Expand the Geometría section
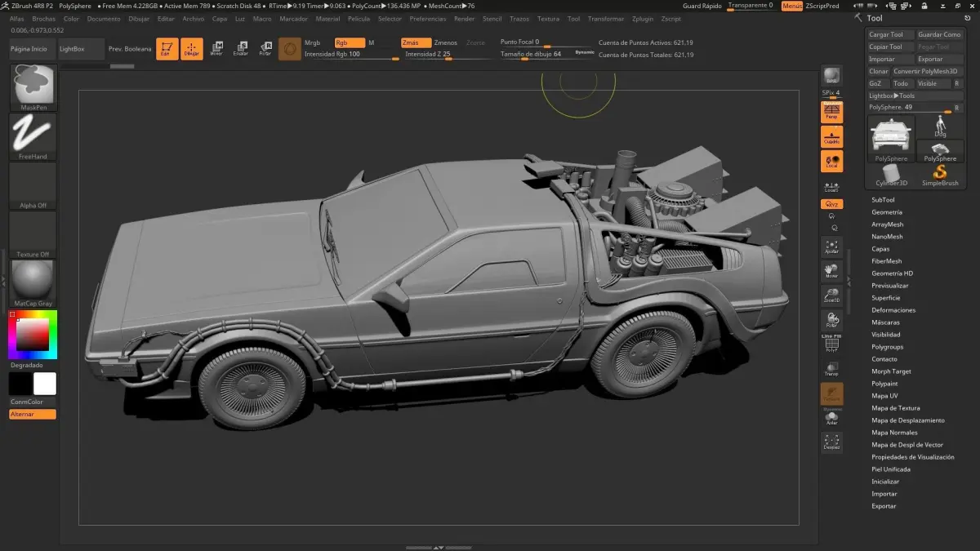The image size is (980, 551). point(886,212)
